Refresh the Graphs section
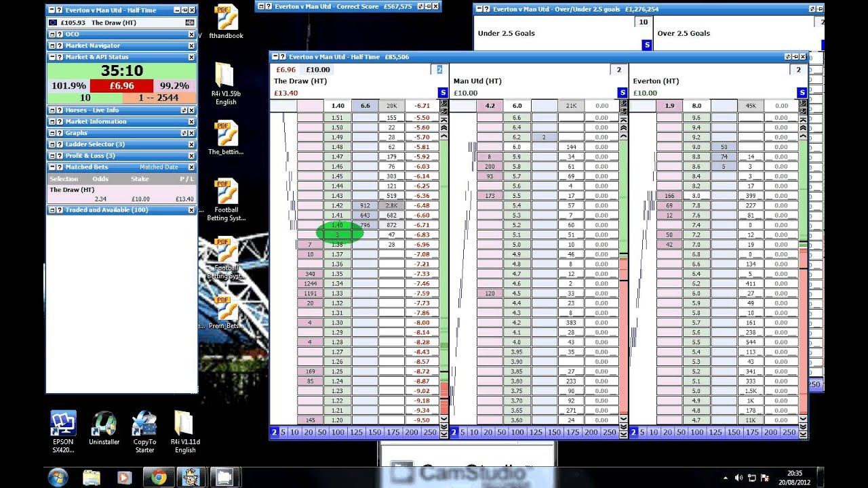This screenshot has height=488, width=868. click(184, 133)
